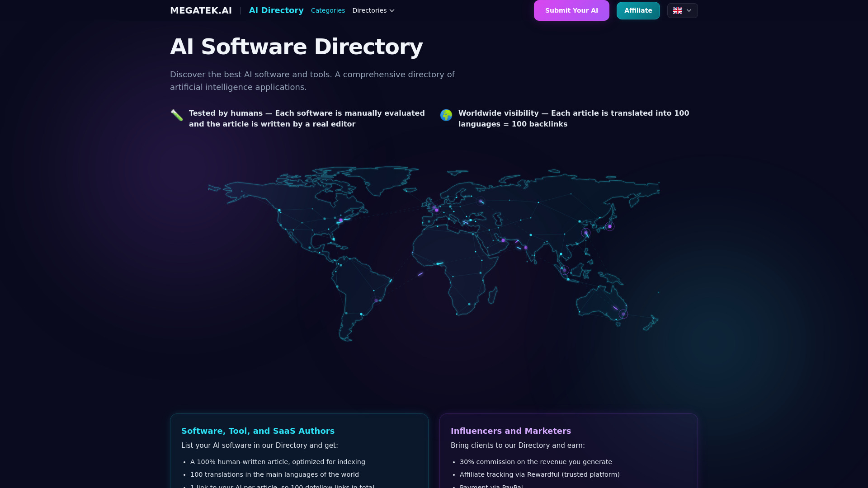This screenshot has width=868, height=488.
Task: Go to the AI Directory nav link
Action: tap(276, 10)
